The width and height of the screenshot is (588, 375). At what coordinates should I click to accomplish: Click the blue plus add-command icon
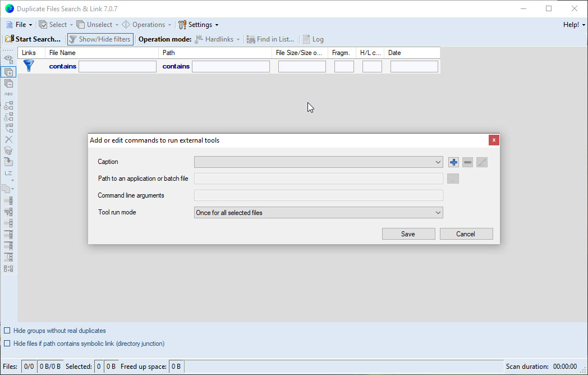453,162
